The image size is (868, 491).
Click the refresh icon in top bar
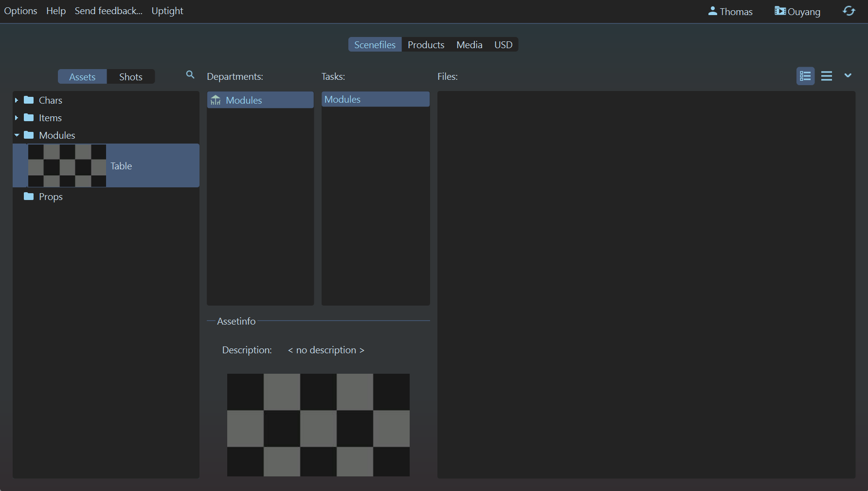click(x=849, y=11)
